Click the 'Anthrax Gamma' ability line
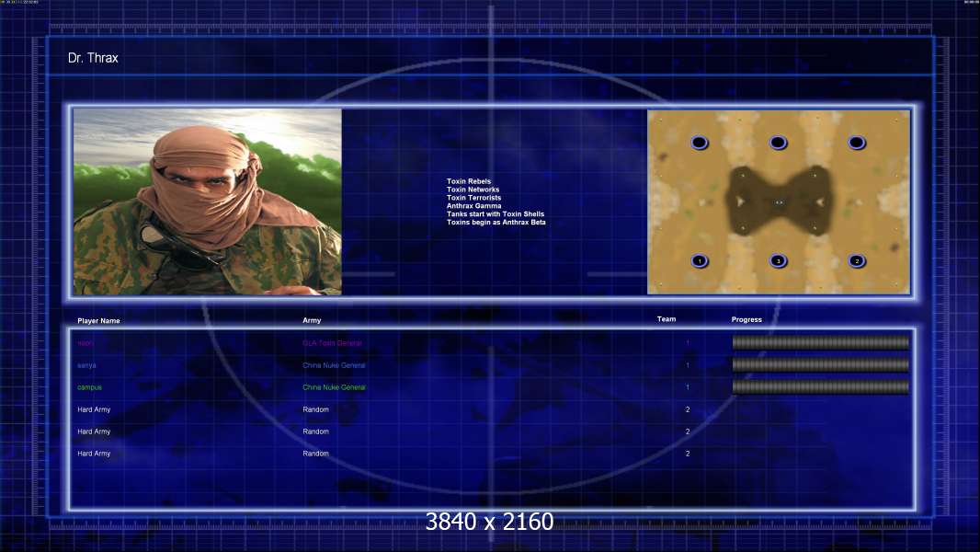Screen dimensions: 980x552 pos(473,206)
